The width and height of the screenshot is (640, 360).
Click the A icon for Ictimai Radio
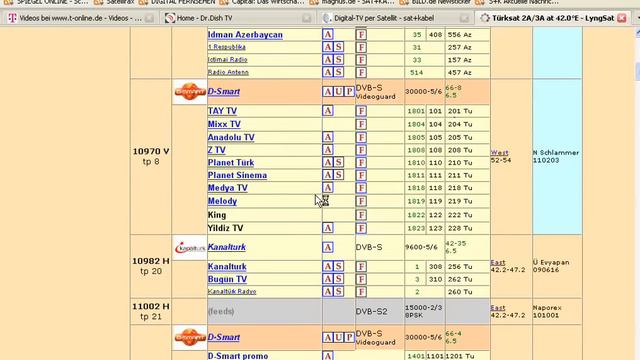pyautogui.click(x=328, y=60)
